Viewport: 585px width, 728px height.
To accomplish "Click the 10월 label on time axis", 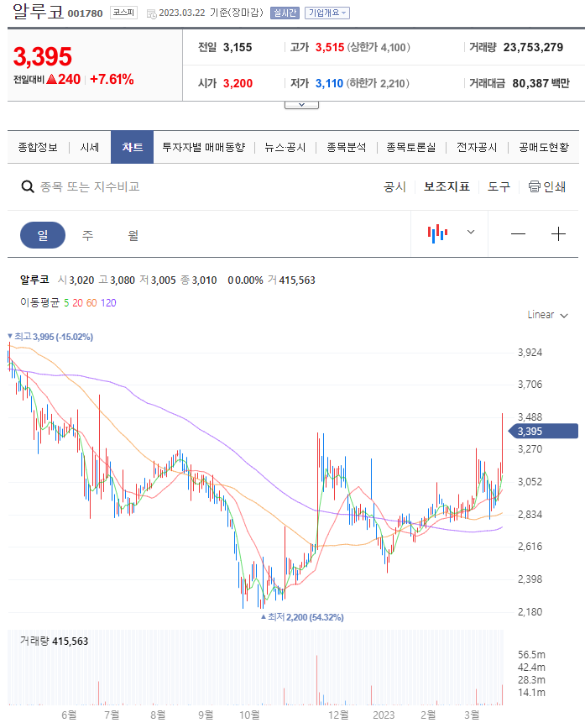I will click(249, 715).
